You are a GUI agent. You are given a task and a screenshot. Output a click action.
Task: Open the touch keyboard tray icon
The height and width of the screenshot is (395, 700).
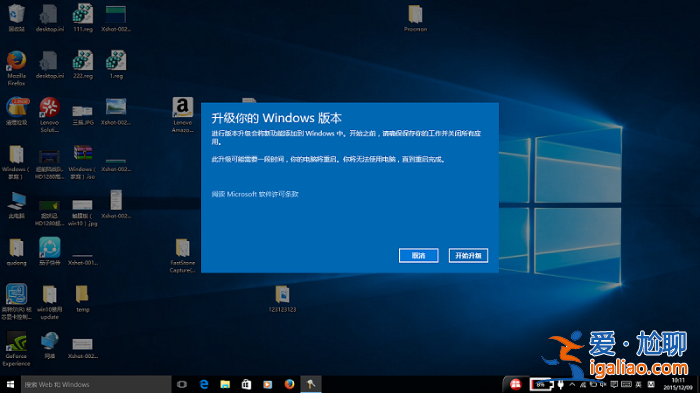point(626,384)
